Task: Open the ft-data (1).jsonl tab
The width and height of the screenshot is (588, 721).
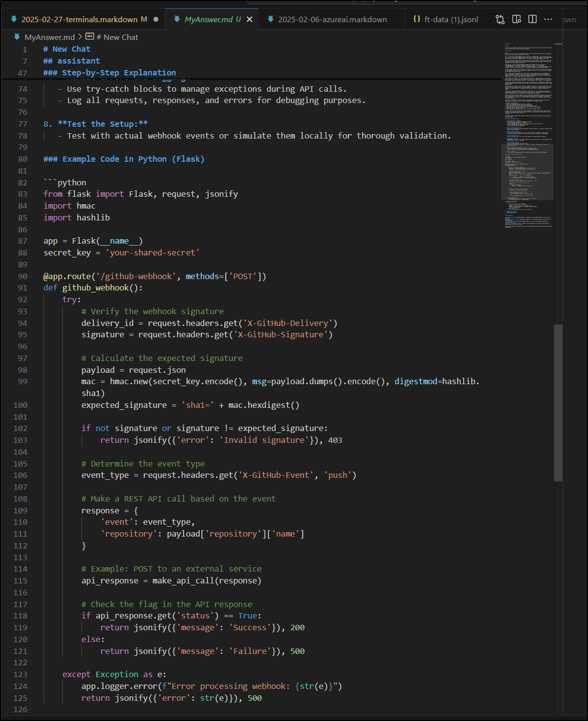Action: coord(451,19)
